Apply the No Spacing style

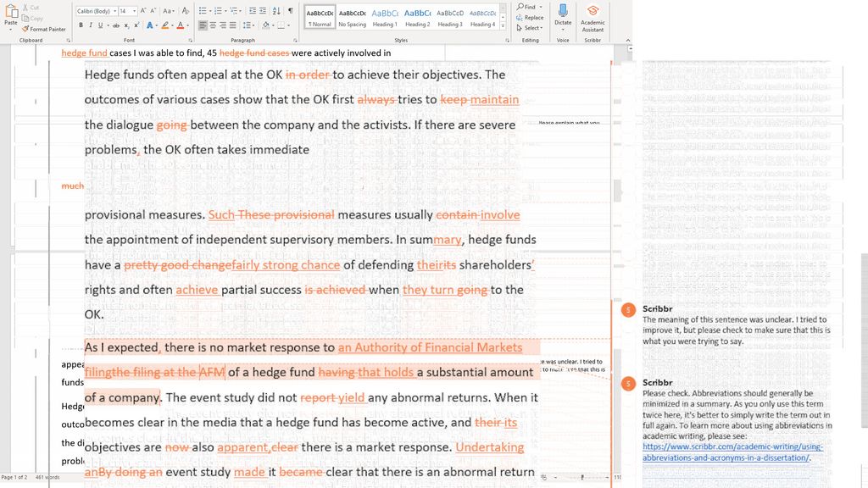pos(351,16)
